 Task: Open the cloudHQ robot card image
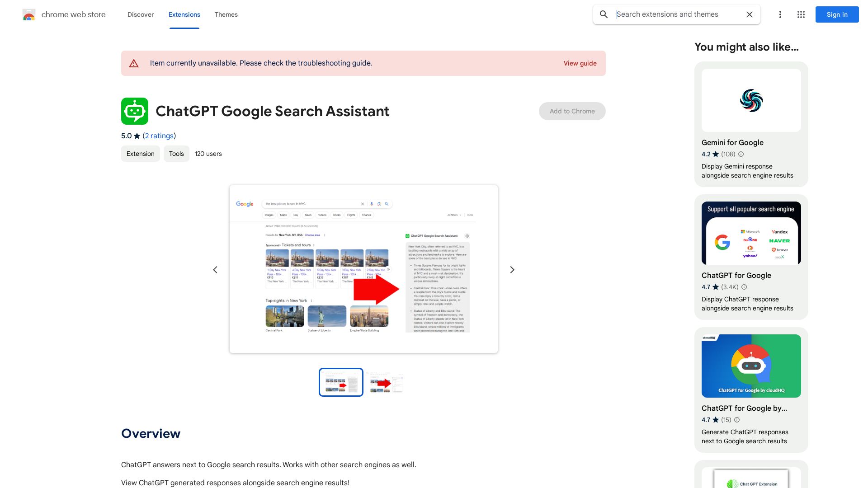(x=751, y=366)
